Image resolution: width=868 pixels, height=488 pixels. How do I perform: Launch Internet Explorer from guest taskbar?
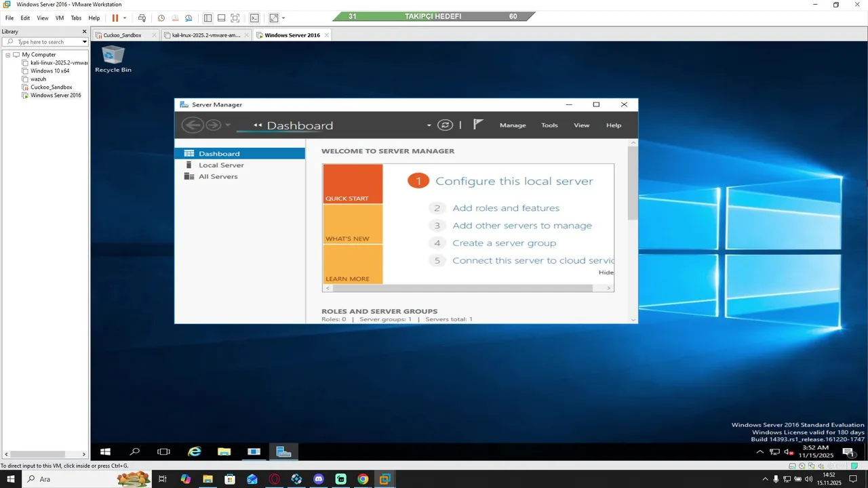195,451
